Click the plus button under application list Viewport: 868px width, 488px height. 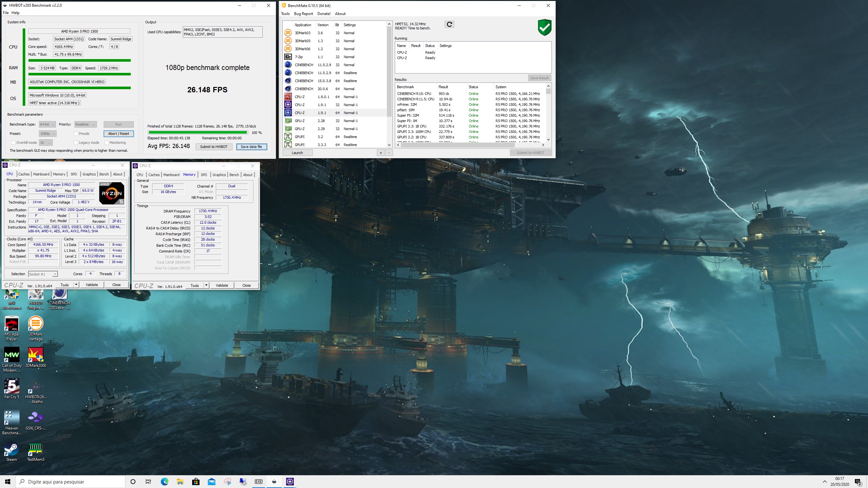click(381, 153)
